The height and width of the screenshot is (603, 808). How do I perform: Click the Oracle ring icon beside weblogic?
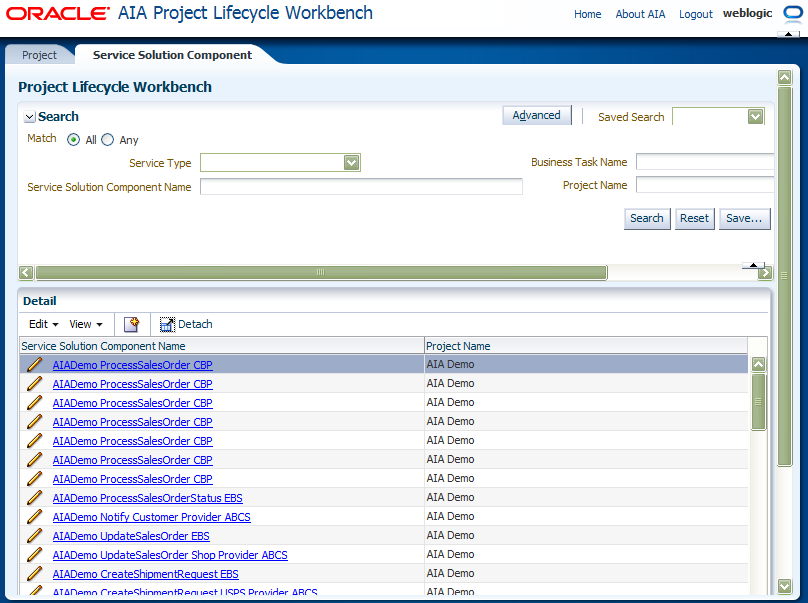pyautogui.click(x=793, y=13)
